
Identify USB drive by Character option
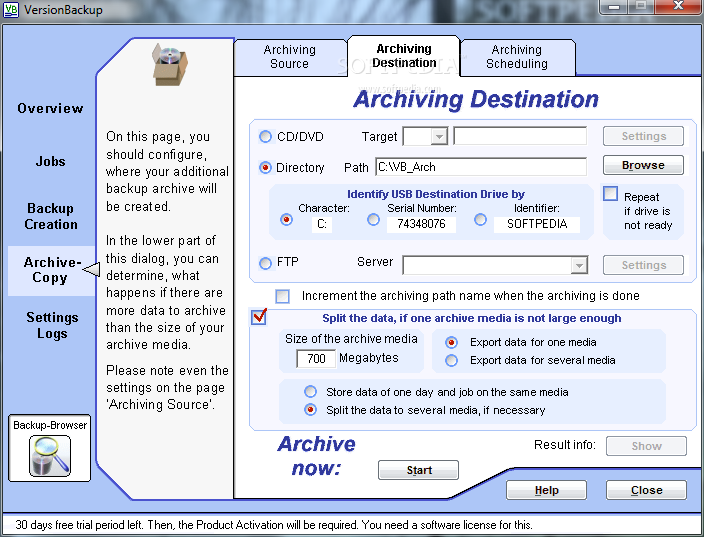click(x=286, y=220)
